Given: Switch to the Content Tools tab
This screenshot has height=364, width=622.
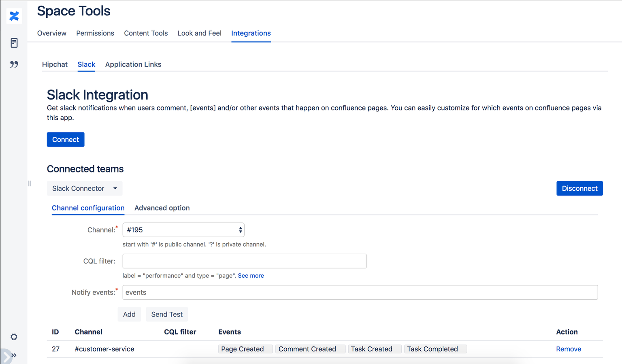Looking at the screenshot, I should point(146,33).
